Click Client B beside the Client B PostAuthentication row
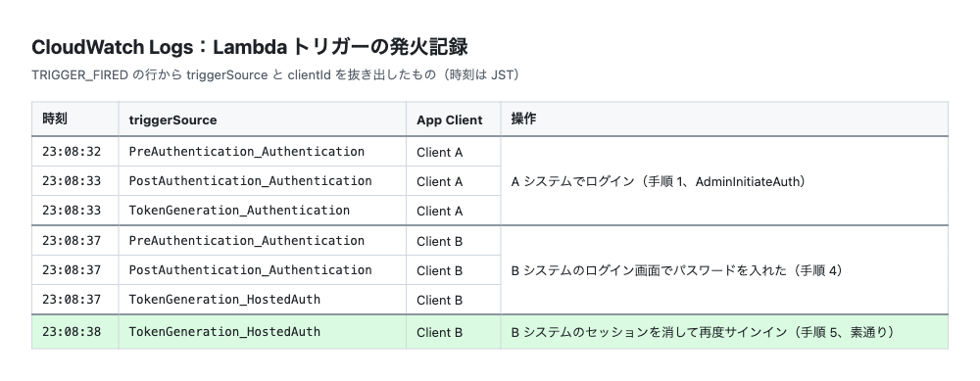Screen dimensions: 980x381 (x=439, y=270)
